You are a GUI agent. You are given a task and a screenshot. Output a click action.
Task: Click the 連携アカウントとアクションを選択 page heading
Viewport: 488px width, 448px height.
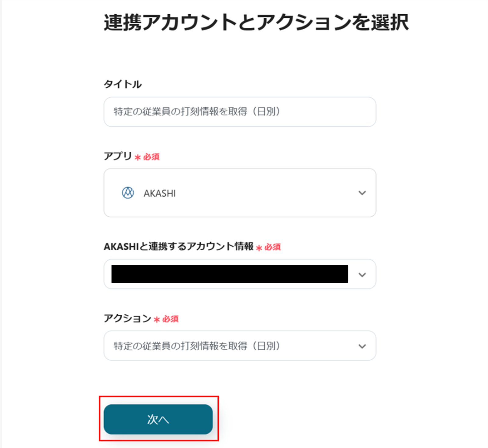pos(256,23)
